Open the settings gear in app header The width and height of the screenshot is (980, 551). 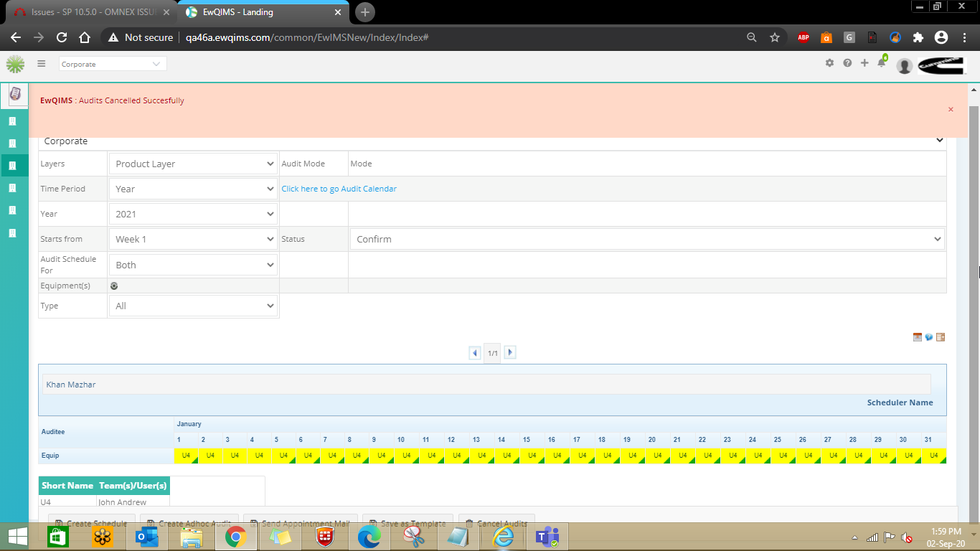click(829, 63)
